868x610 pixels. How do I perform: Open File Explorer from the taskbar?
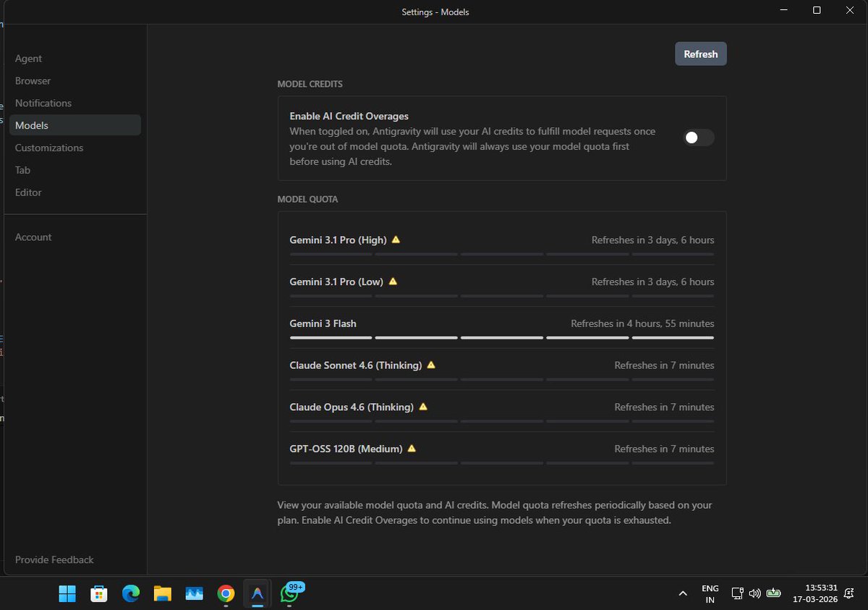[163, 594]
